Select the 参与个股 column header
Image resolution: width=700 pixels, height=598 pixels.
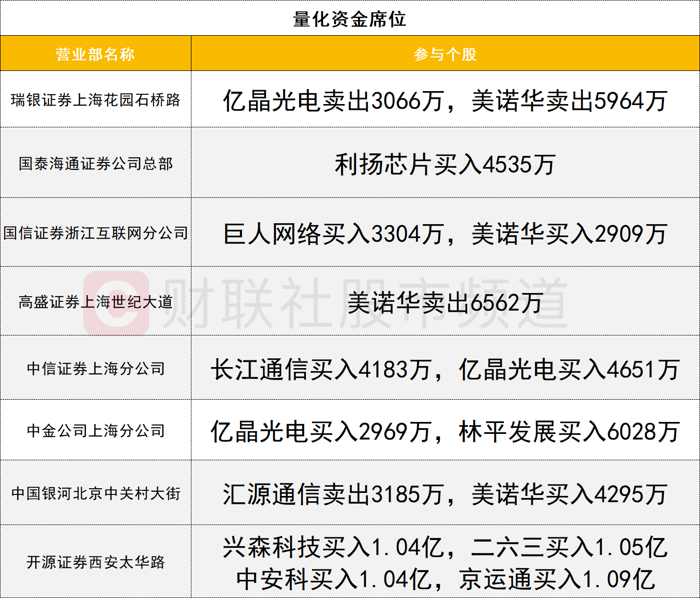[x=445, y=54]
